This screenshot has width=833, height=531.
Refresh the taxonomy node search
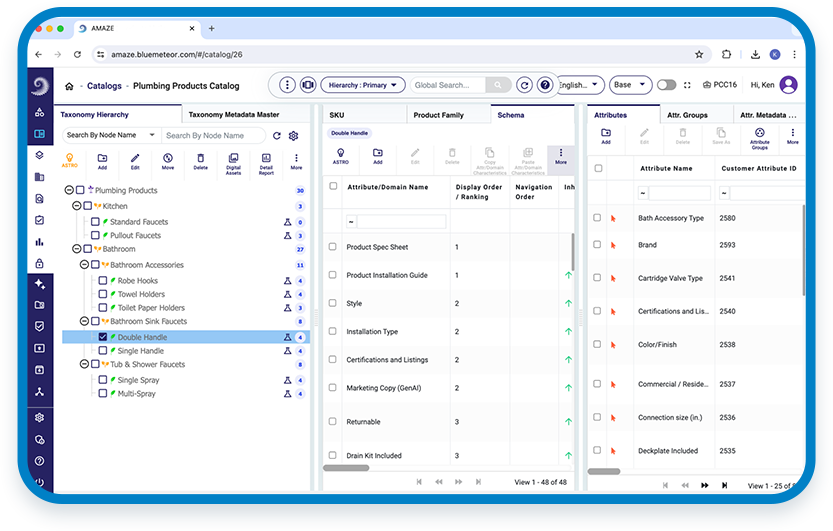pos(277,136)
